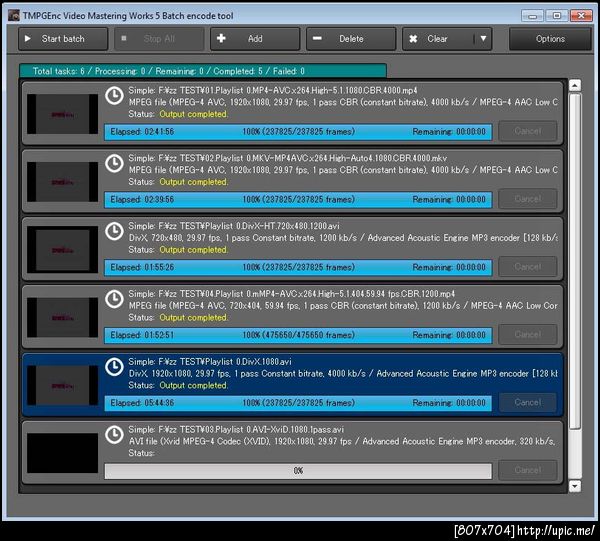600x541 pixels.
Task: Click the vertical scrollbar thumb
Action: [575, 261]
